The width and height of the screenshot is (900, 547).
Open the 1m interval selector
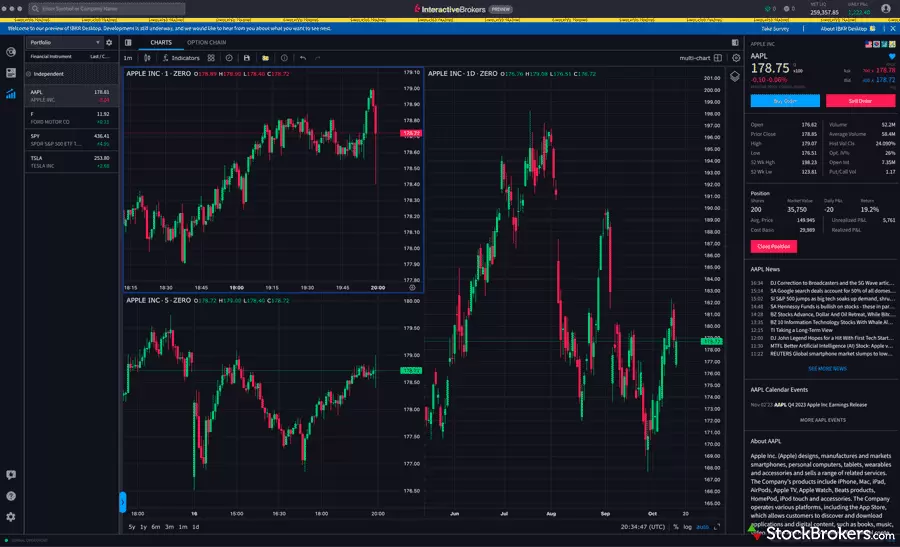[128, 58]
